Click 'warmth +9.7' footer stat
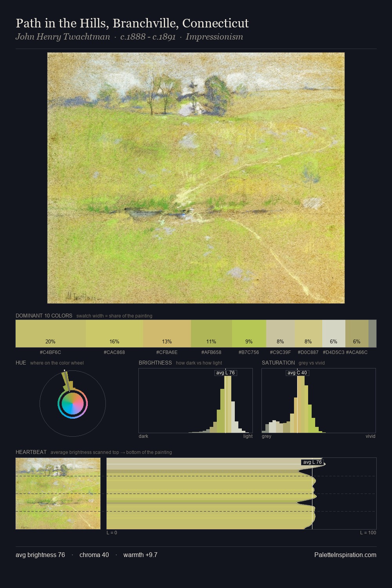Image resolution: width=392 pixels, height=588 pixels. 140,555
